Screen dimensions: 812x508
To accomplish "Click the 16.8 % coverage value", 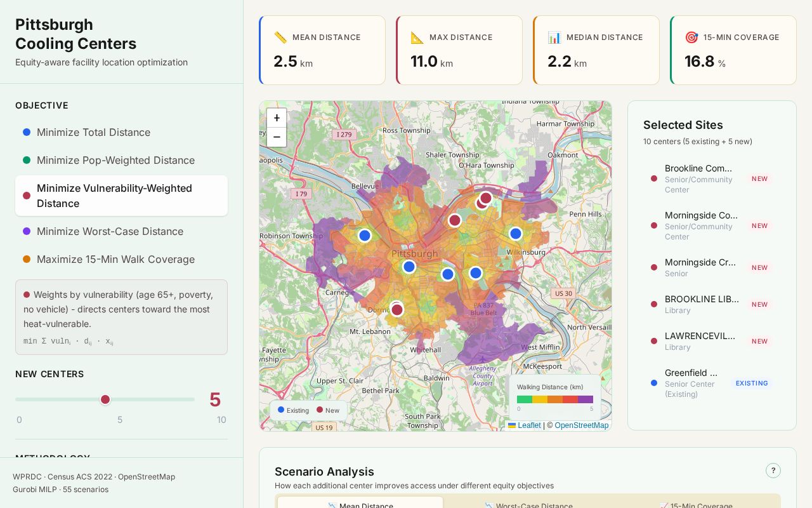I will click(x=705, y=62).
